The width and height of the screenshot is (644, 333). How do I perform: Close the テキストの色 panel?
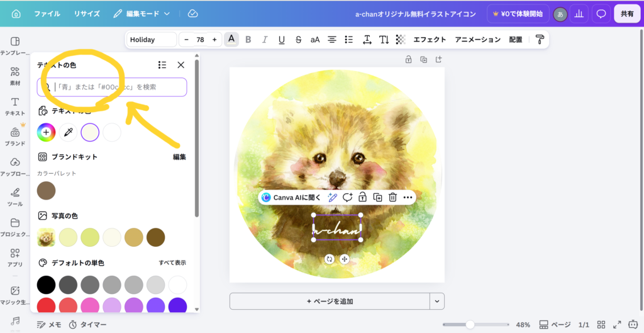coord(180,65)
